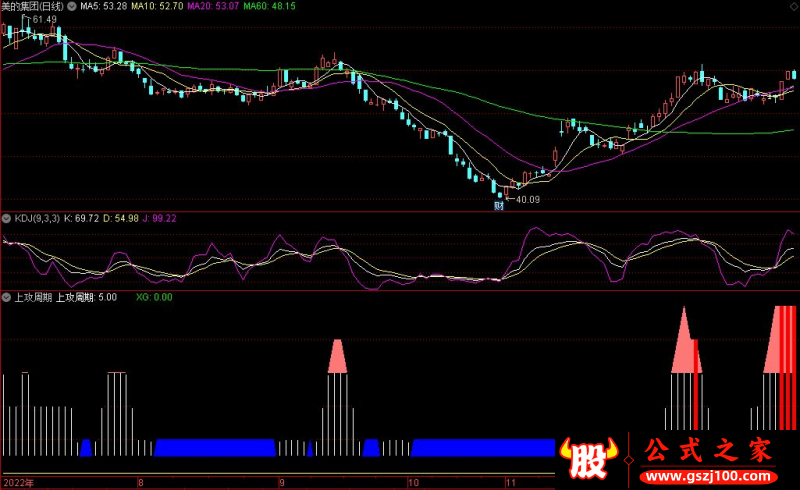
Task: Click the 2022年 label on the time axis
Action: tap(17, 482)
